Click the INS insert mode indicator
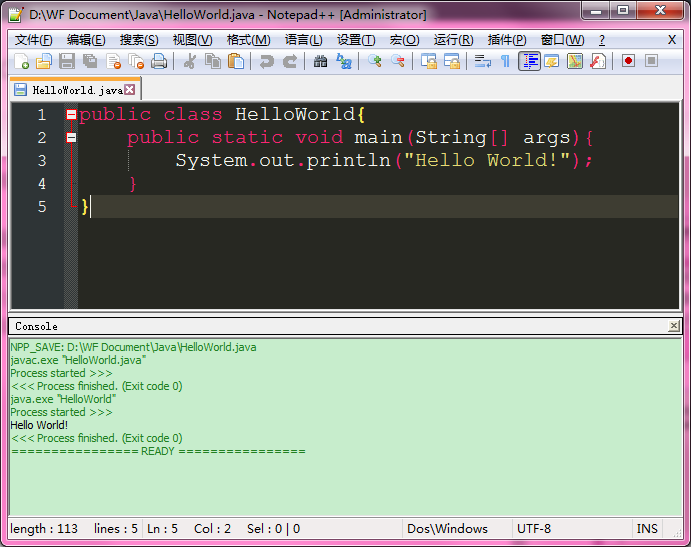The height and width of the screenshot is (547, 691). tap(647, 529)
